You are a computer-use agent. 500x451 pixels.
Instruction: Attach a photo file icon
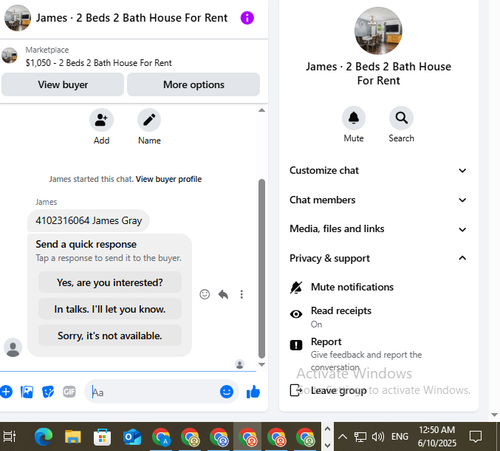pyautogui.click(x=27, y=392)
